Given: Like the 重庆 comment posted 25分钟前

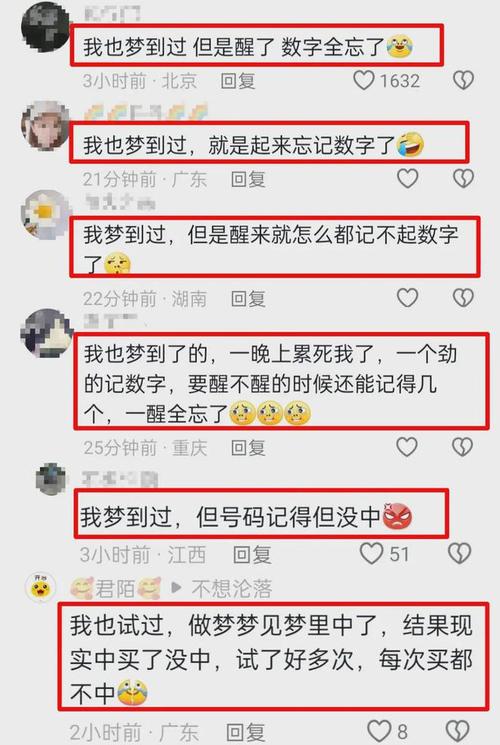Looking at the screenshot, I should (x=407, y=447).
